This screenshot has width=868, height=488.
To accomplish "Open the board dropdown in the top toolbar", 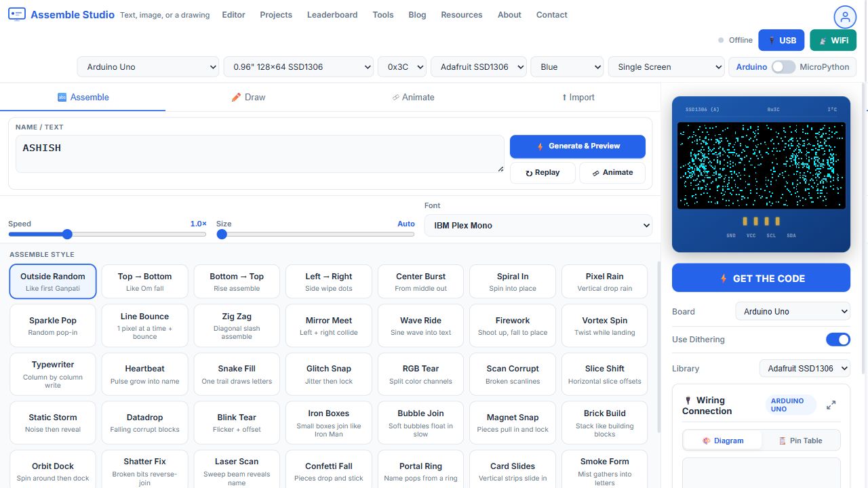I will coord(149,67).
